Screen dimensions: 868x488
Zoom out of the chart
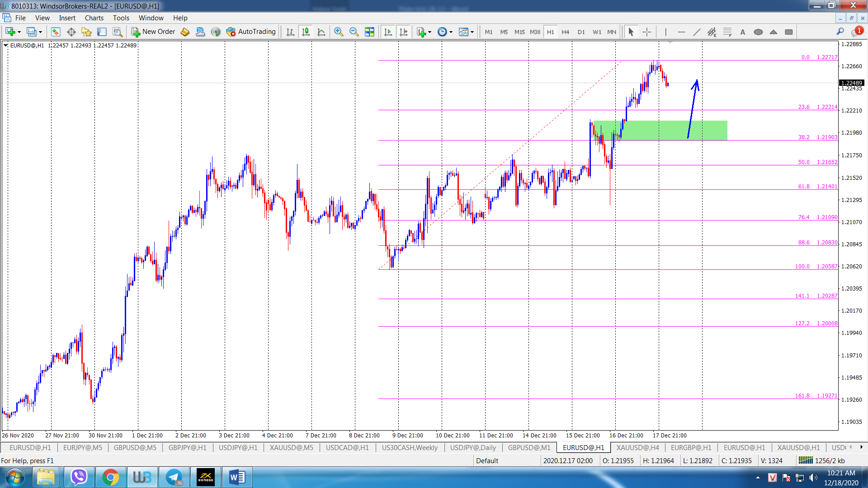tap(354, 32)
